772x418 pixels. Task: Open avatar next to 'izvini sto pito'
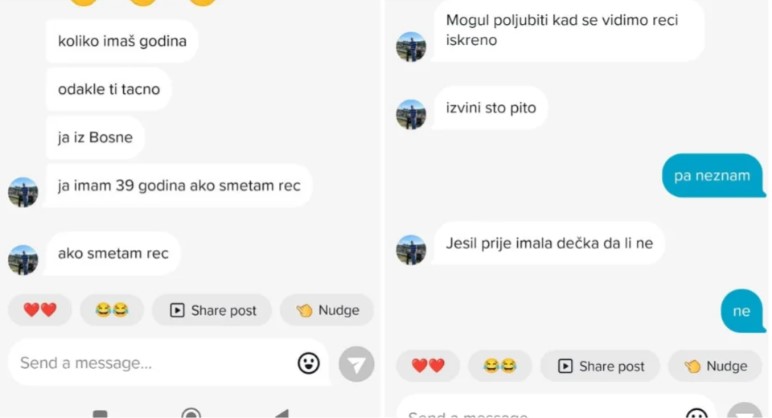click(411, 114)
